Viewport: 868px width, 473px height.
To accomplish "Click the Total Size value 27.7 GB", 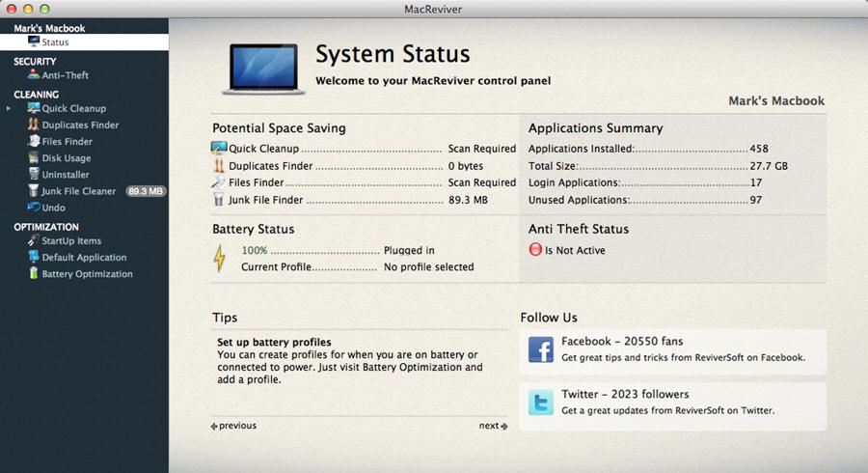I will click(769, 166).
